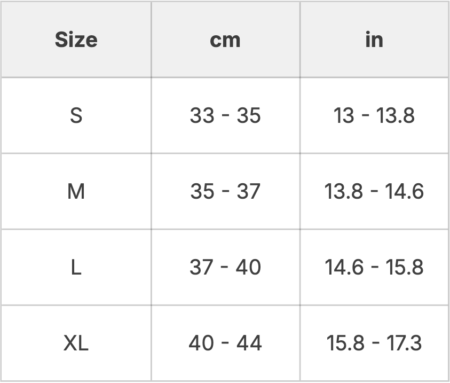Select the S size cell

[x=76, y=116]
